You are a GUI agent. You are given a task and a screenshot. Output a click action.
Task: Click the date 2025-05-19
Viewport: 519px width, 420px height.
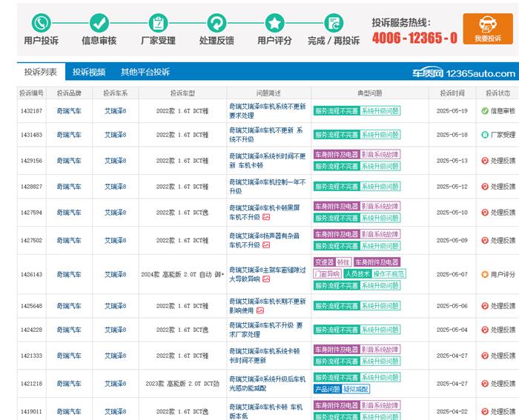[452, 111]
